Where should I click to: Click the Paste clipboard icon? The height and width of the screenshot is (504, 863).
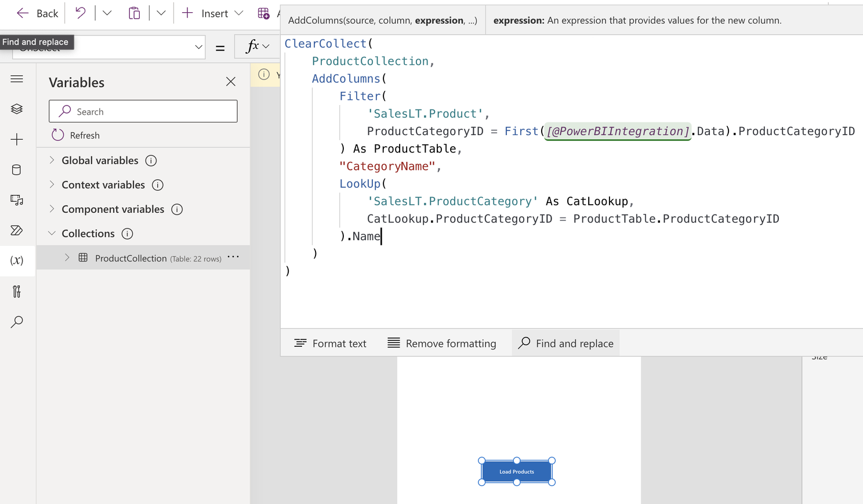click(134, 13)
